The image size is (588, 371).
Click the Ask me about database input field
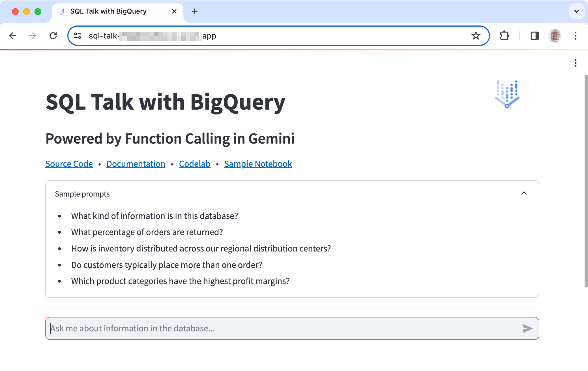pos(292,329)
